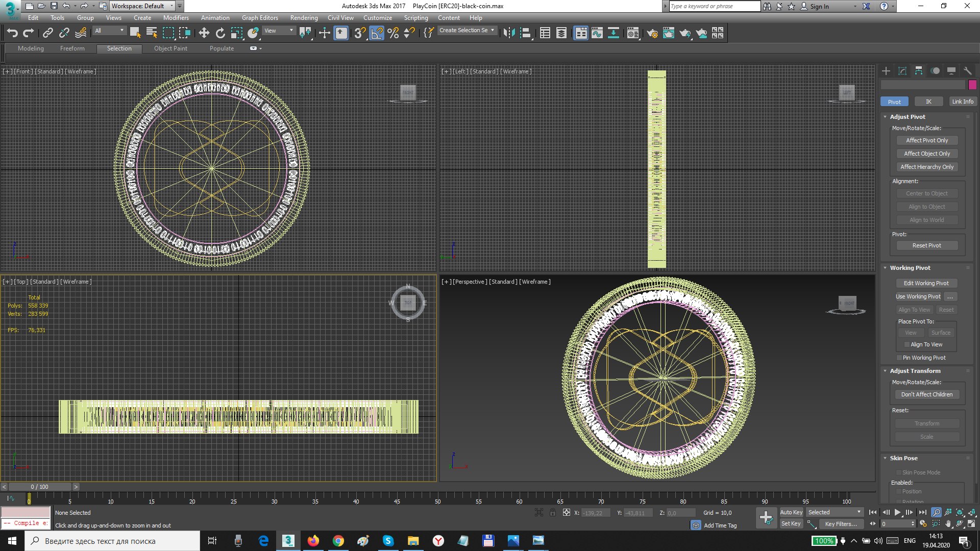Select the Select and Link tool

(x=47, y=33)
